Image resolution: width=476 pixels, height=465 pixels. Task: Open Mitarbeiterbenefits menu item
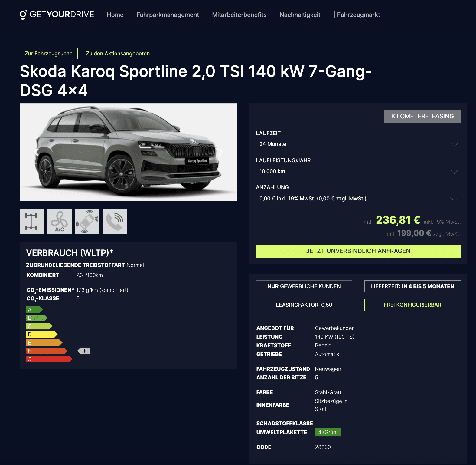(239, 15)
